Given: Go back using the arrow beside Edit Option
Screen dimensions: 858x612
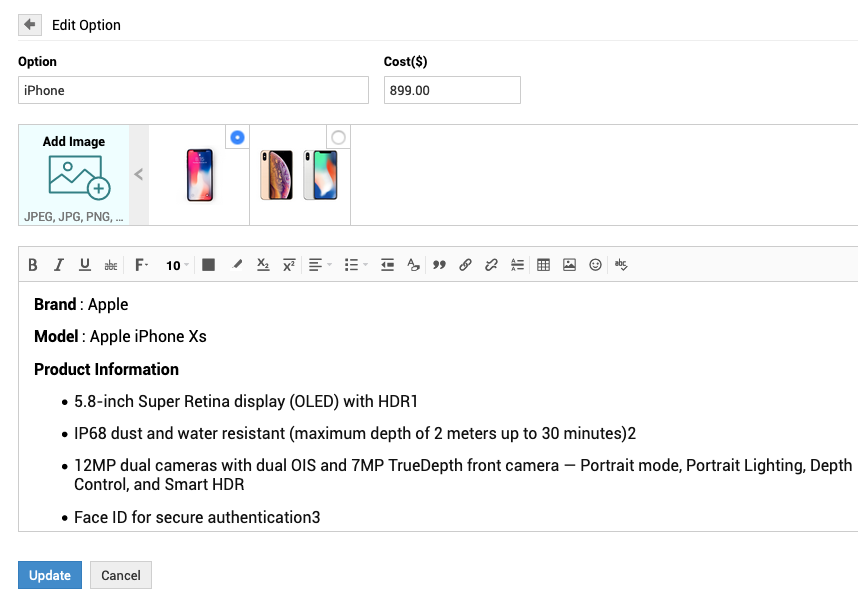Looking at the screenshot, I should pos(30,25).
